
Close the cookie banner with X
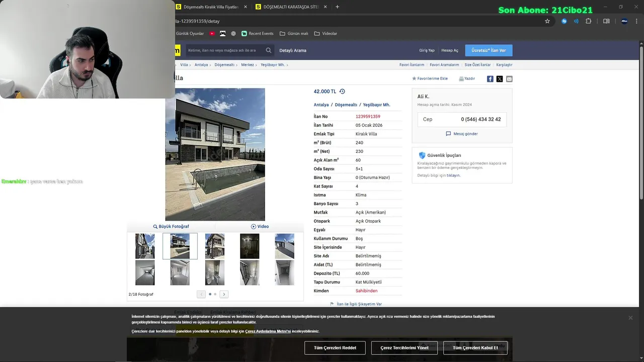630,318
